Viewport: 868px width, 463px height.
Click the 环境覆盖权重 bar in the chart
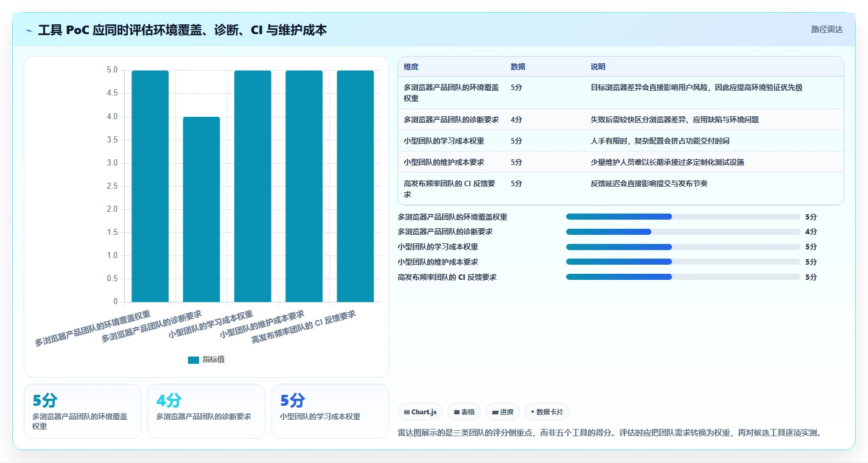click(150, 186)
